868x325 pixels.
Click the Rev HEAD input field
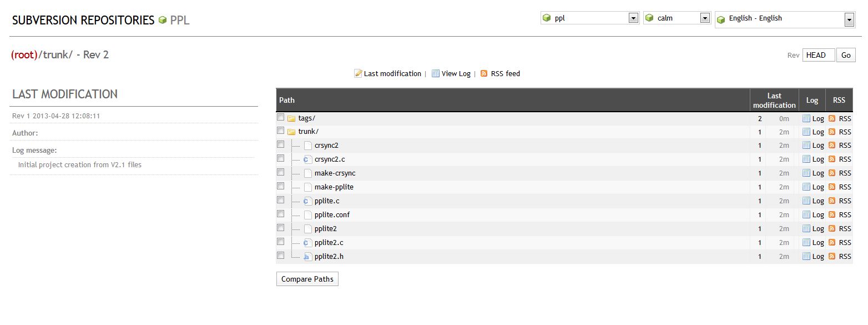(819, 55)
